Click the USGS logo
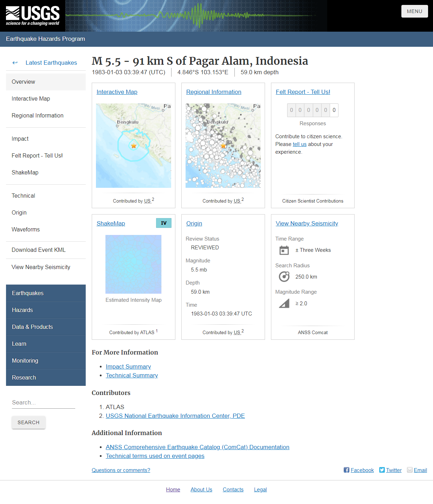 coord(33,16)
